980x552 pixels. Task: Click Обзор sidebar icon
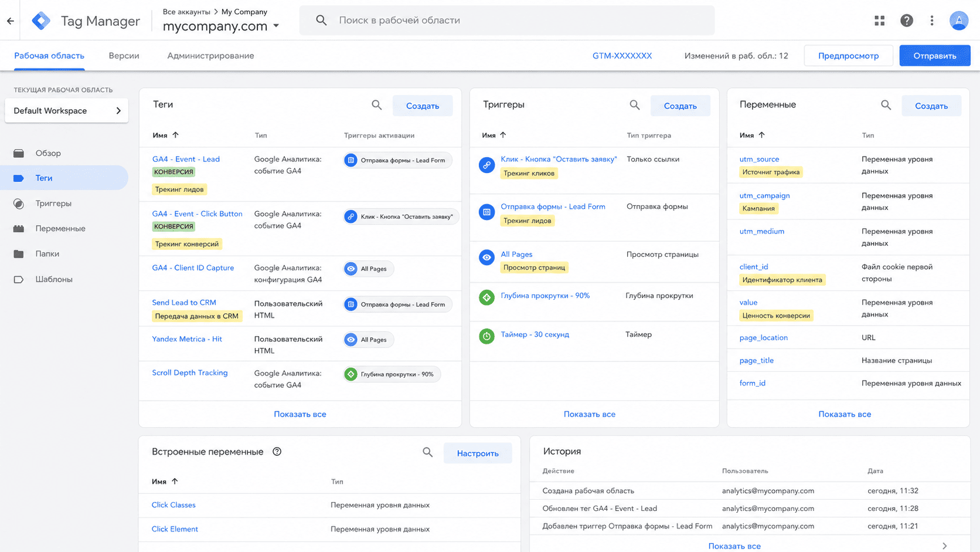[19, 153]
